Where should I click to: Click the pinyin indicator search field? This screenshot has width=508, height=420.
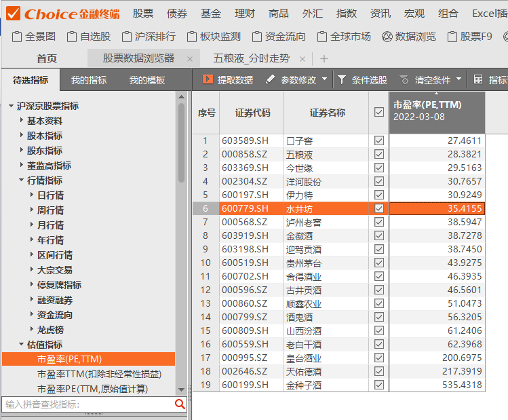click(87, 404)
